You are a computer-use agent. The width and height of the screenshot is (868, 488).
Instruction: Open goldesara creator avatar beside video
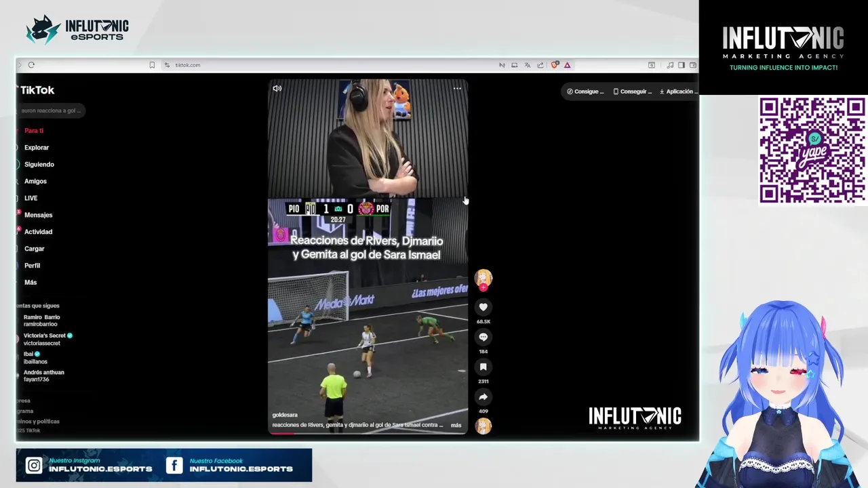483,277
